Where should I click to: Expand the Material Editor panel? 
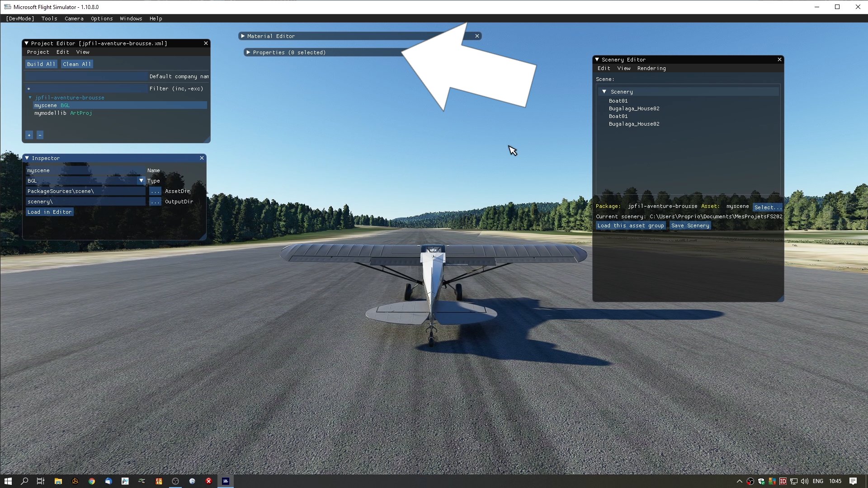(x=243, y=36)
